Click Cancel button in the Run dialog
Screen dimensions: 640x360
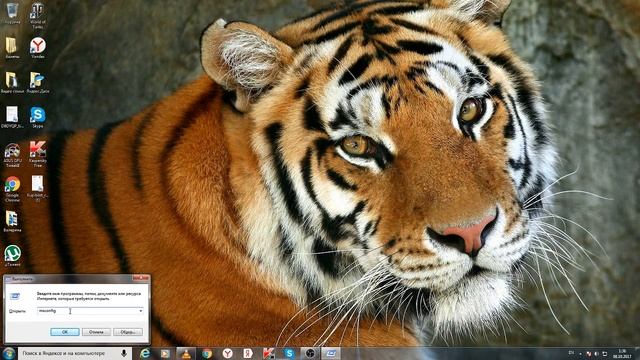[x=96, y=332]
